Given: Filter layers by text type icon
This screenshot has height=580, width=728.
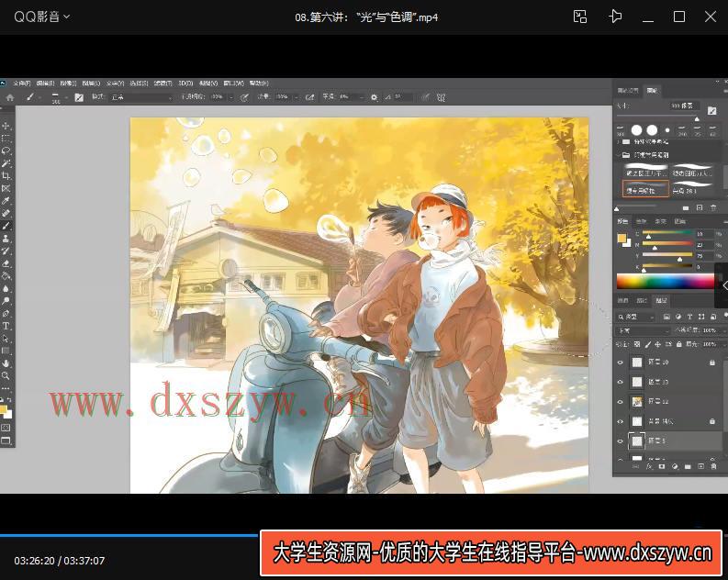Looking at the screenshot, I should coord(689,317).
